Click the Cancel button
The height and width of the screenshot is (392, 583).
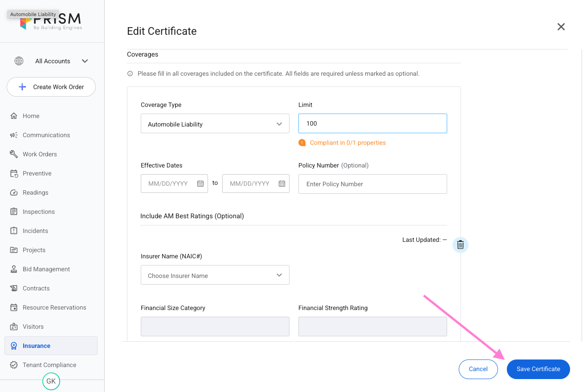point(478,369)
